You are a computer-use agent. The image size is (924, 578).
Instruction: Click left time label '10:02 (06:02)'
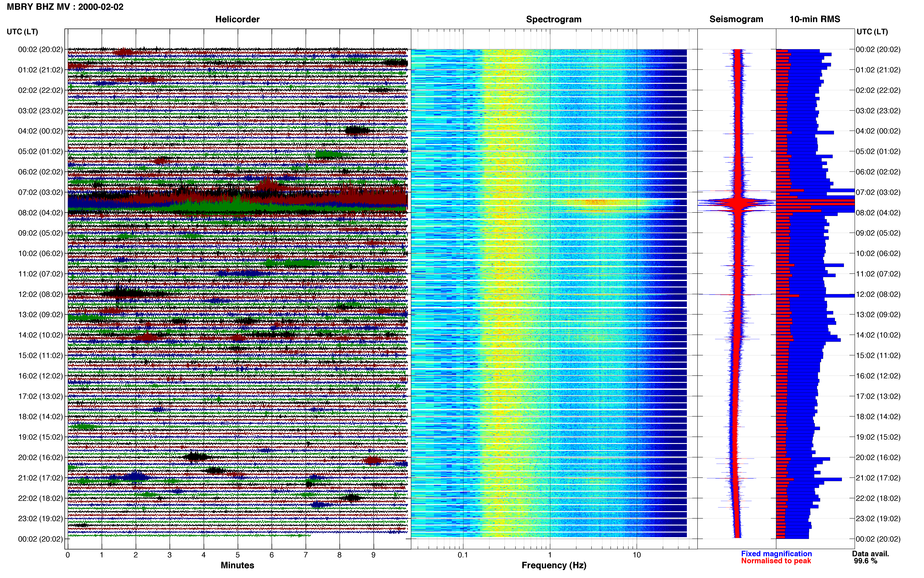pyautogui.click(x=40, y=253)
